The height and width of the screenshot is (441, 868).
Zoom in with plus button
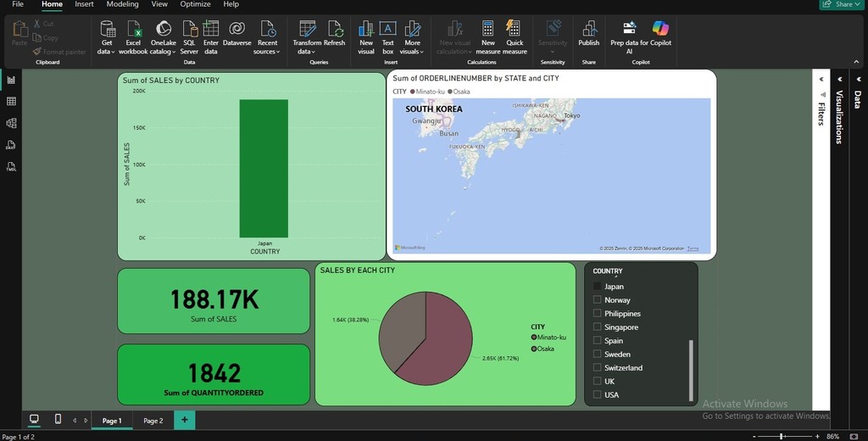(817, 437)
